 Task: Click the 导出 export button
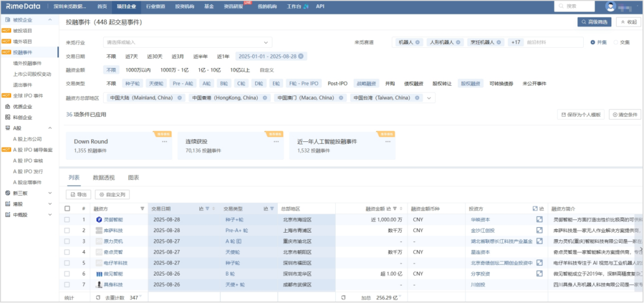(78, 194)
